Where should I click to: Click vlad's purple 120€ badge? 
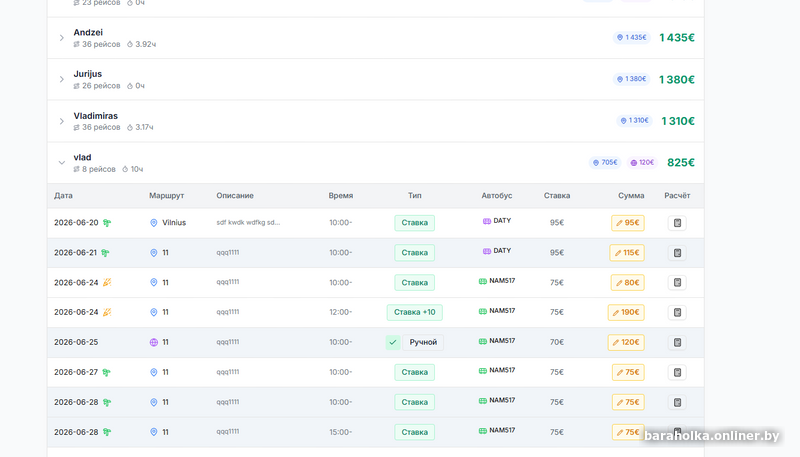tap(642, 163)
